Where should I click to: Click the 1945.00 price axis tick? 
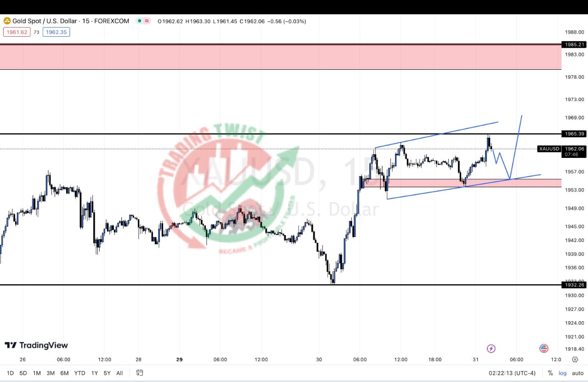point(574,226)
